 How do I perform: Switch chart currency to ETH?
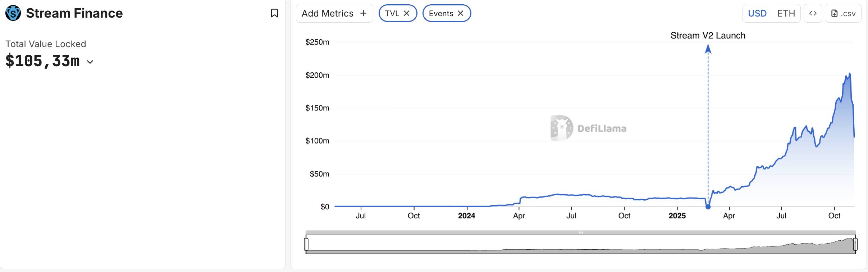[x=786, y=13]
